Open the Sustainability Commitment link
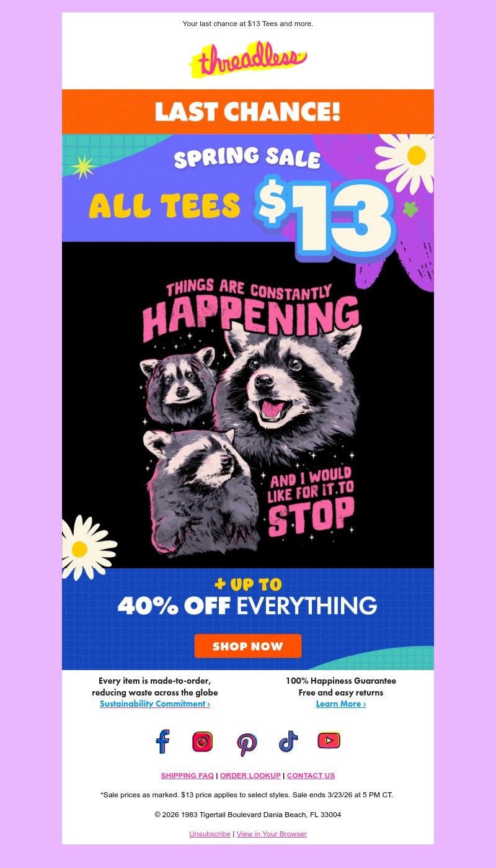The height and width of the screenshot is (868, 496). (155, 704)
